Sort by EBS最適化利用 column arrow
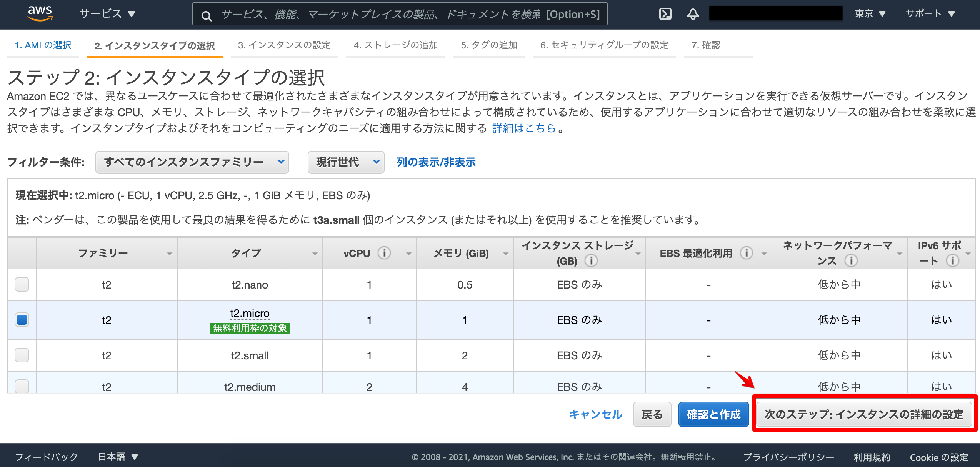Screen dimensions: 980x467 (x=764, y=254)
